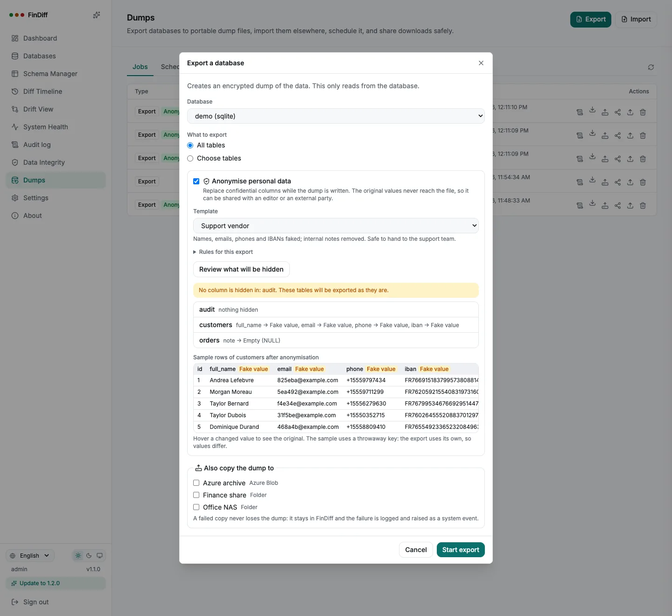This screenshot has height=616, width=672.
Task: Close the Export a database dialog with X
Action: point(481,63)
